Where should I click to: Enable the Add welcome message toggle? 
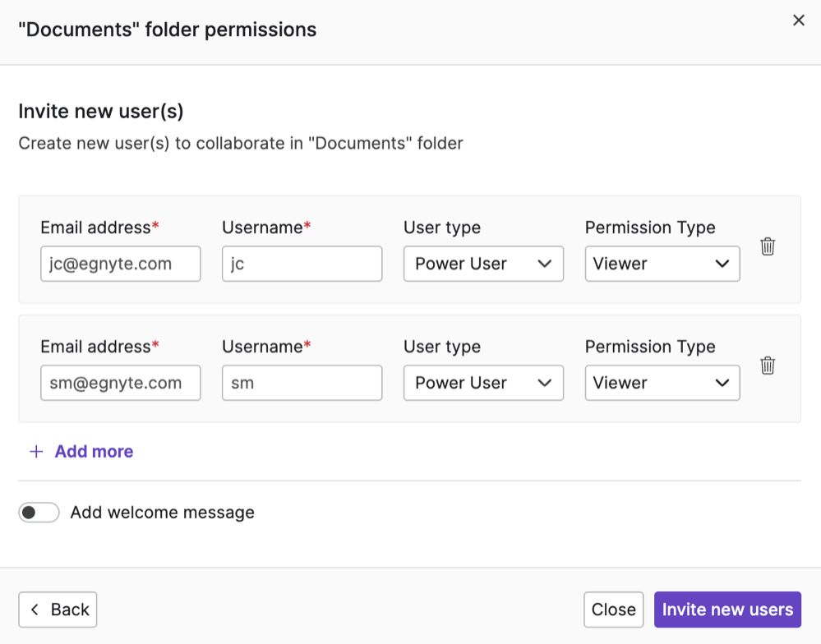pos(38,512)
